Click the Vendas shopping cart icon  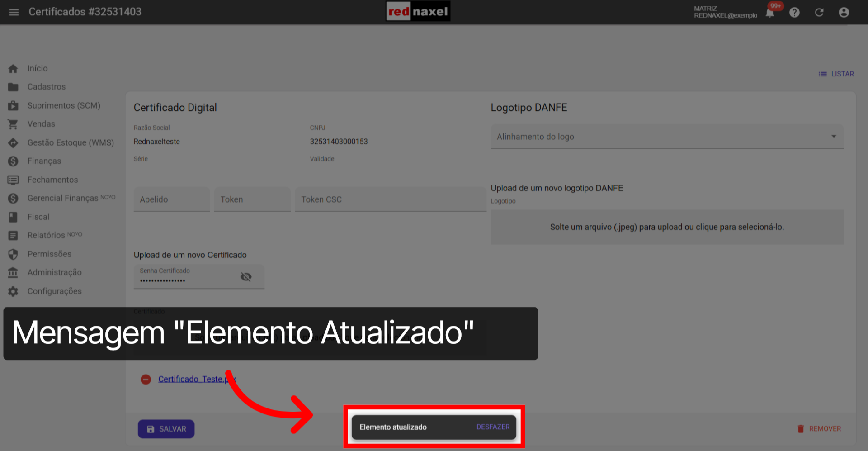click(13, 123)
